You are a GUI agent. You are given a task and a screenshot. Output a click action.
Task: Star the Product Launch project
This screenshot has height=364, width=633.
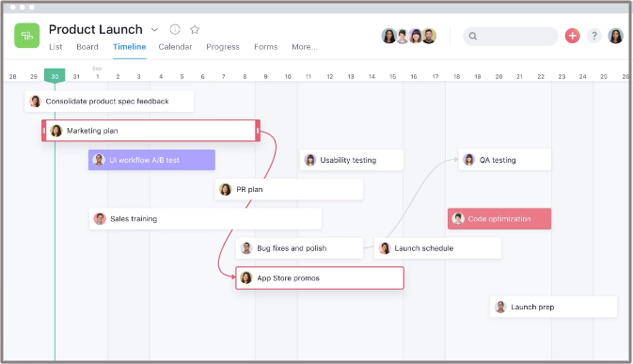pyautogui.click(x=195, y=29)
